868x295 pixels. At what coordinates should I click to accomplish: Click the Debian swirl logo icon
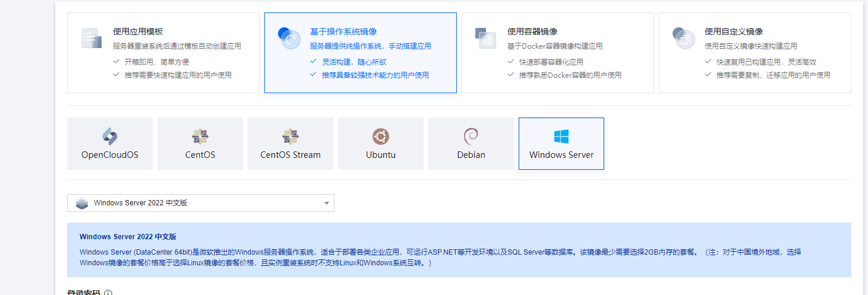click(x=471, y=137)
